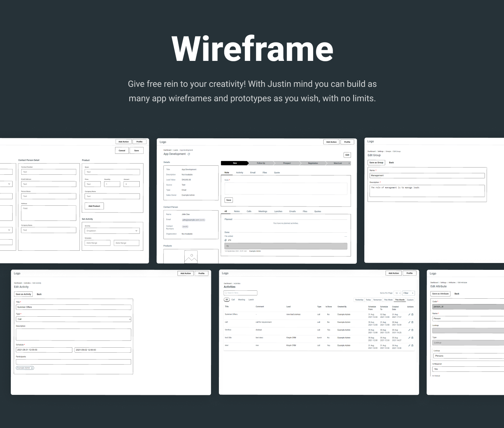Viewport: 504px width, 428px height.
Task: Click the Save as Group button
Action: (376, 162)
